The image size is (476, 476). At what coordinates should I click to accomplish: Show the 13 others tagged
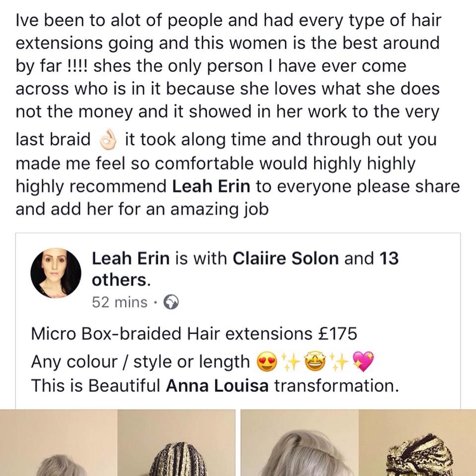click(x=245, y=269)
